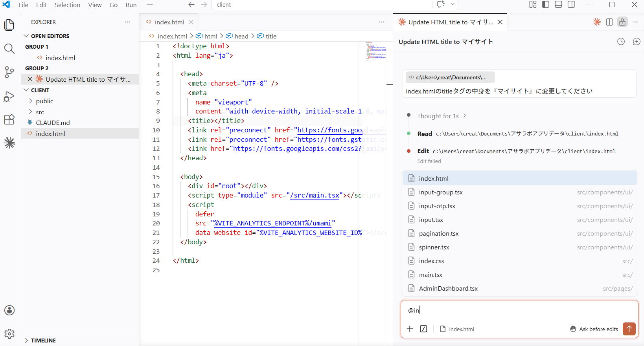644x346 pixels.
Task: Switch to the index.html editor tab
Action: click(x=169, y=22)
